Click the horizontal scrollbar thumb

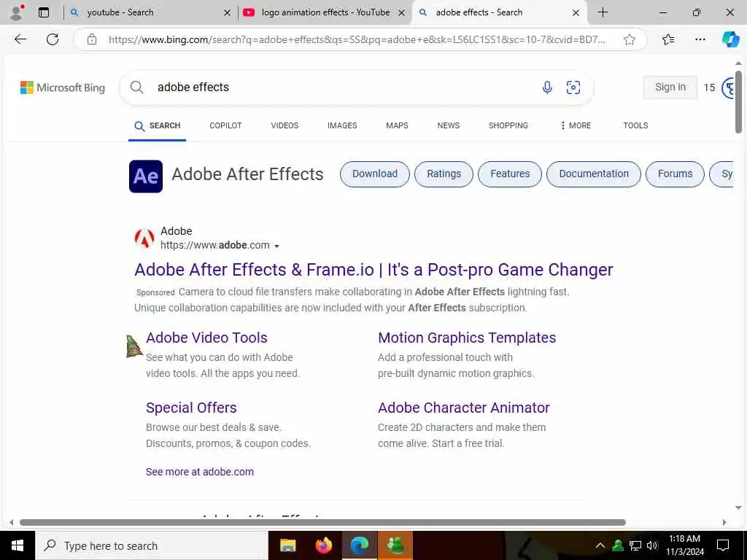tap(322, 522)
